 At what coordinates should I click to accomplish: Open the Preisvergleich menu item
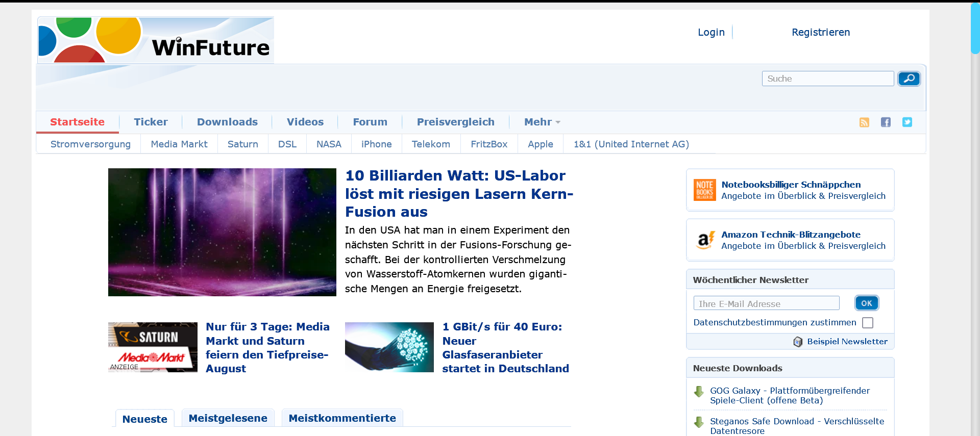(x=456, y=122)
